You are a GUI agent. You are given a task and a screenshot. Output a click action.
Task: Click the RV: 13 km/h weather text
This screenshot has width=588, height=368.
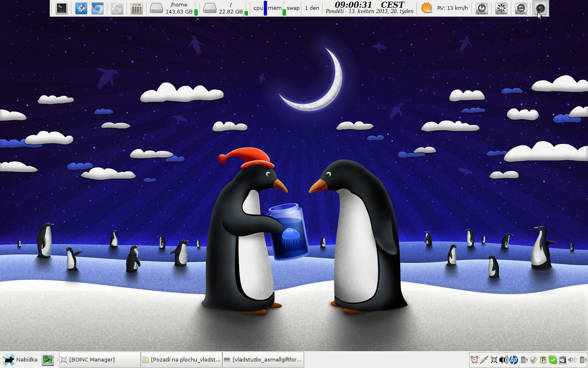(452, 8)
